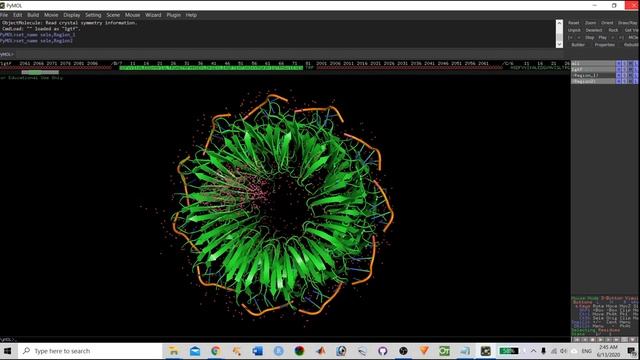Click the Play button in upper panel

602,38
